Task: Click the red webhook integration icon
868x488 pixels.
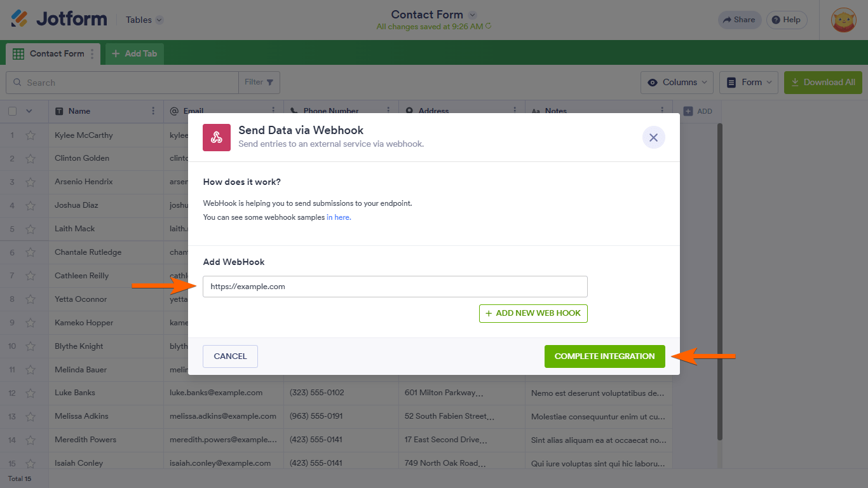Action: click(217, 137)
